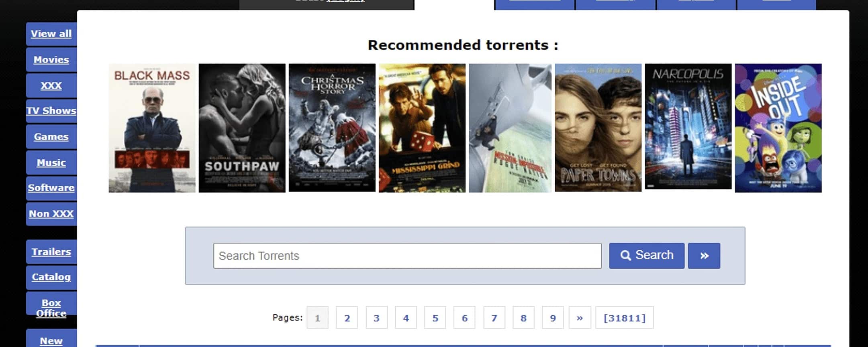Go to page 7
The image size is (868, 347).
point(494,318)
